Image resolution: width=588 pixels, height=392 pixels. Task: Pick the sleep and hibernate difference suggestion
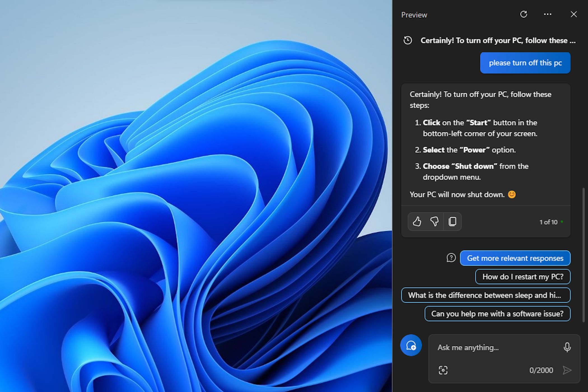[x=486, y=295]
